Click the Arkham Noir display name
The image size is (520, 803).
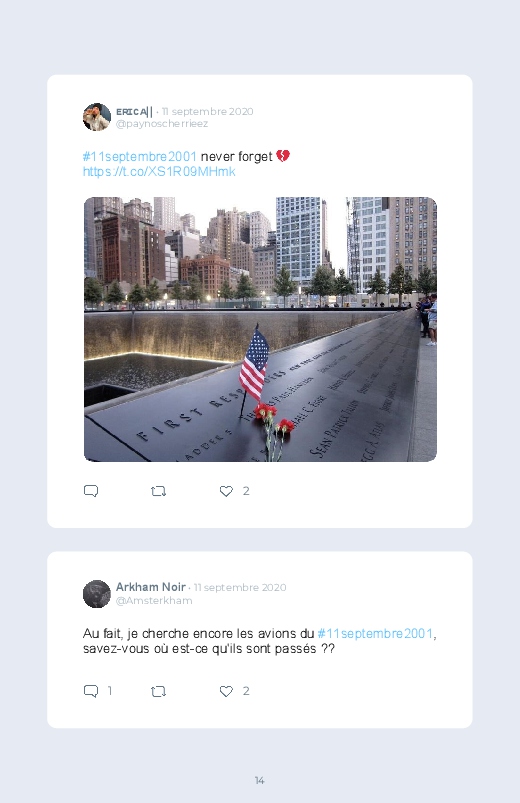[151, 587]
